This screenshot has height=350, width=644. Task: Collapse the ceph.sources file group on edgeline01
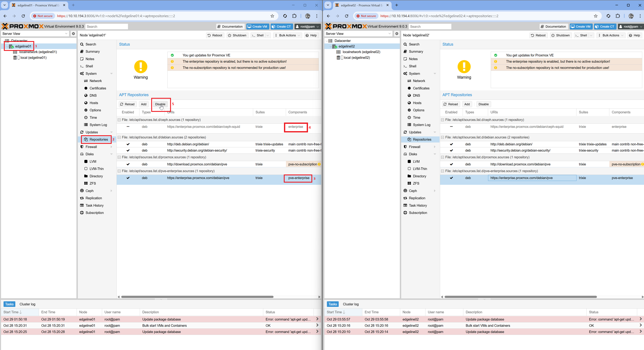(119, 120)
